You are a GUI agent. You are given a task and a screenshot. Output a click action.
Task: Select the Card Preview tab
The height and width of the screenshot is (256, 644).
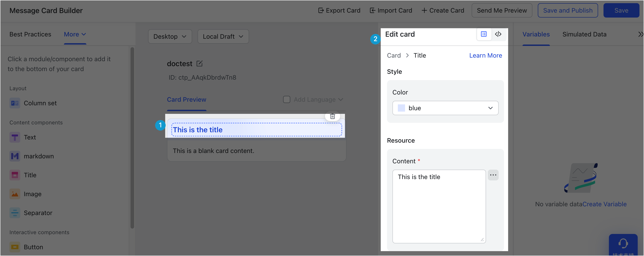(187, 99)
